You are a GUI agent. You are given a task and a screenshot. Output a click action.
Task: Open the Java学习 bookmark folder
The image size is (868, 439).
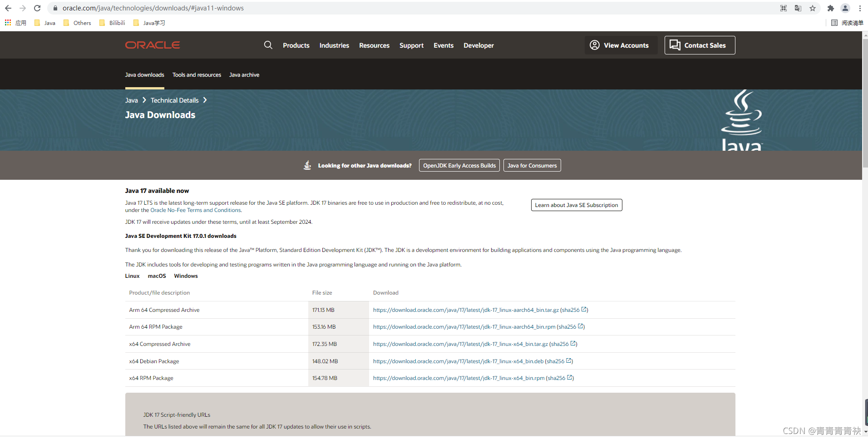pos(149,23)
